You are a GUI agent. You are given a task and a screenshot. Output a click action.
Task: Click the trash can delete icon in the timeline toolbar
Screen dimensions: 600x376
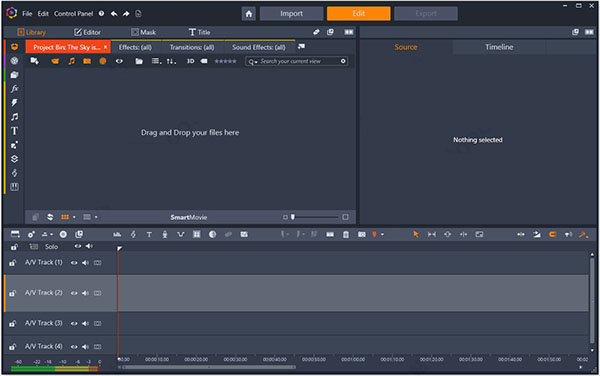tap(346, 234)
